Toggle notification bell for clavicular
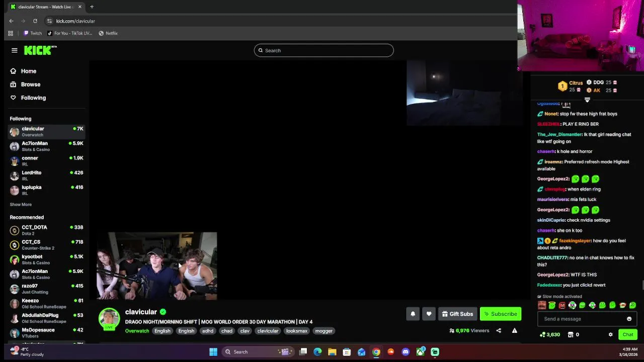 [413, 314]
